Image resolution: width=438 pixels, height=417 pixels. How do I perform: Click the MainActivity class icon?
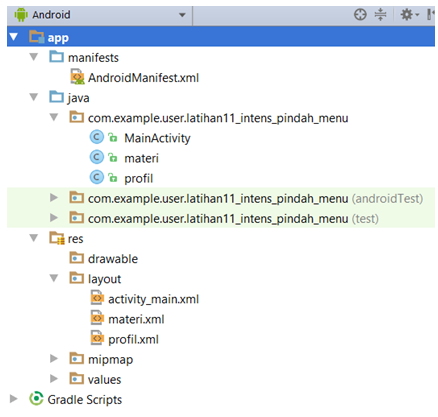pyautogui.click(x=97, y=137)
